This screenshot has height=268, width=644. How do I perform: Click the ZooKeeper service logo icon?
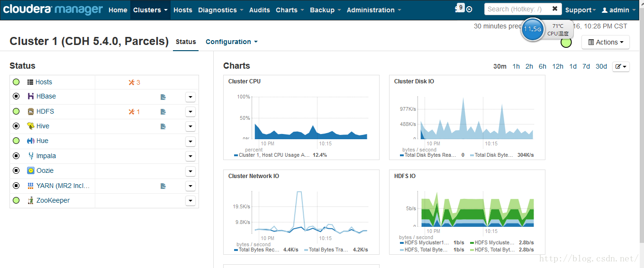pyautogui.click(x=31, y=200)
